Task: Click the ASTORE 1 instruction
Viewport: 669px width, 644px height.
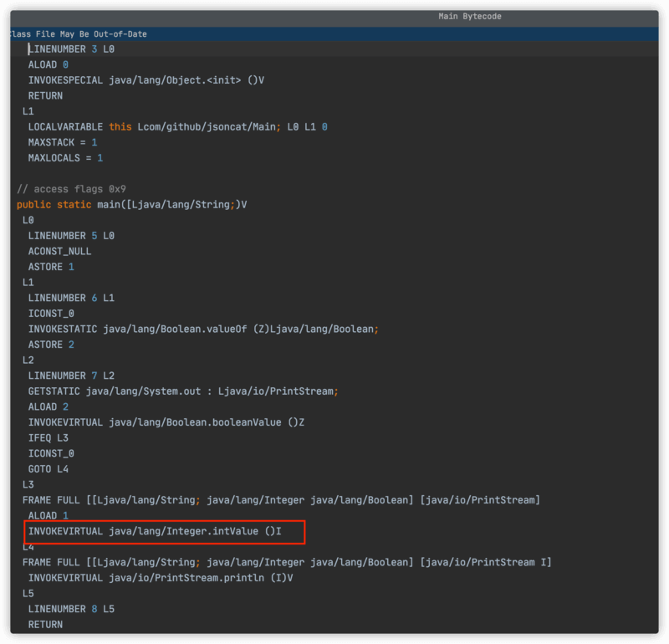Action: 51,267
